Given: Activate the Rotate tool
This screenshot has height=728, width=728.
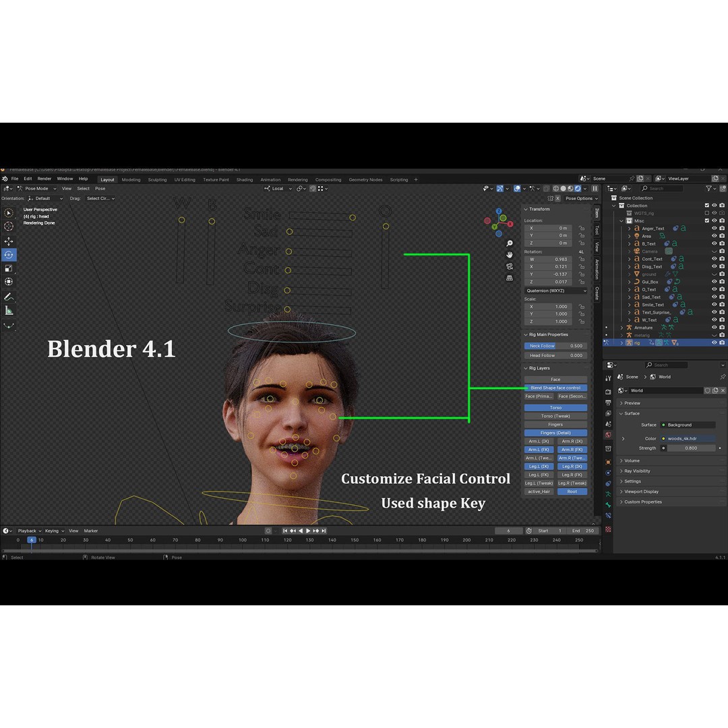Looking at the screenshot, I should [x=9, y=254].
